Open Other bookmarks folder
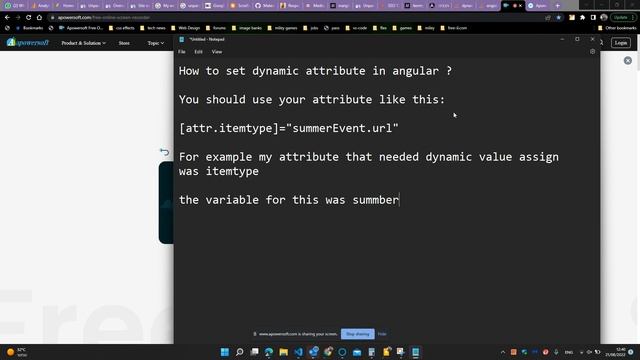Viewport: 640px width, 360px height. tap(617, 28)
